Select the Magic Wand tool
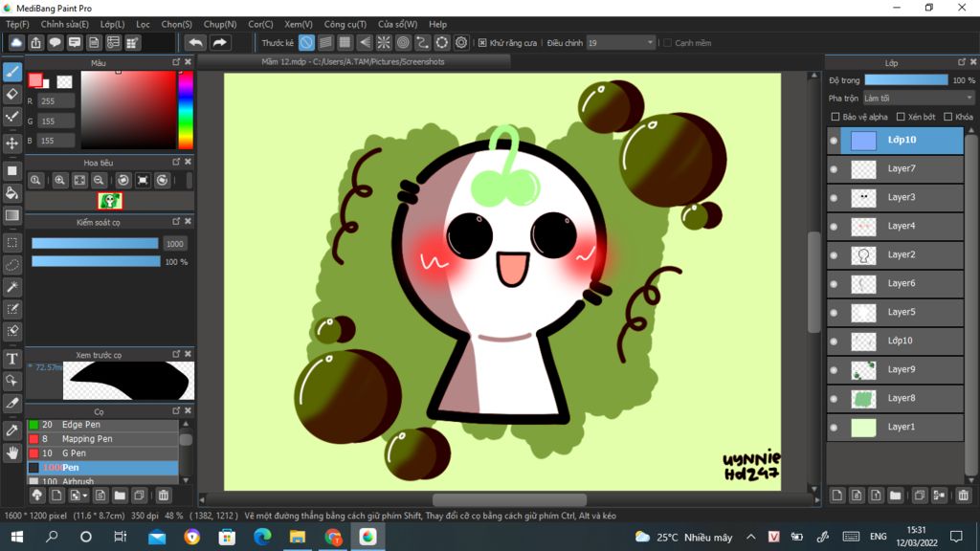Image resolution: width=980 pixels, height=551 pixels. tap(11, 287)
